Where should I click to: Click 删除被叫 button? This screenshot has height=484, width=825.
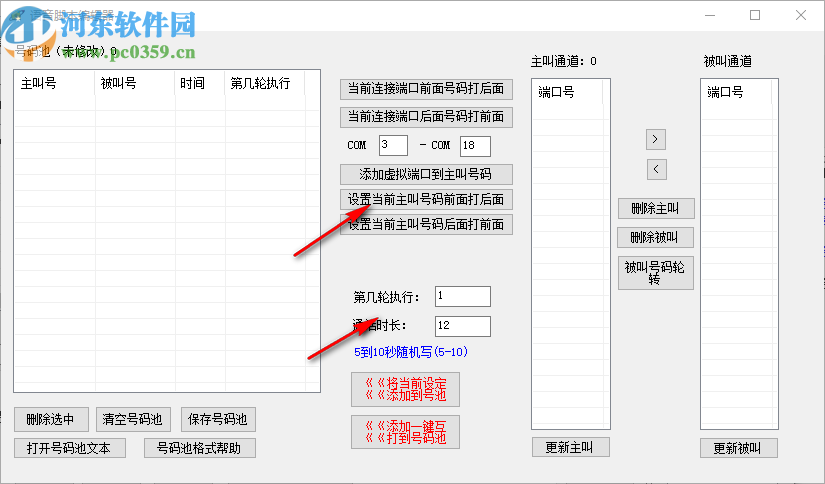tap(655, 238)
